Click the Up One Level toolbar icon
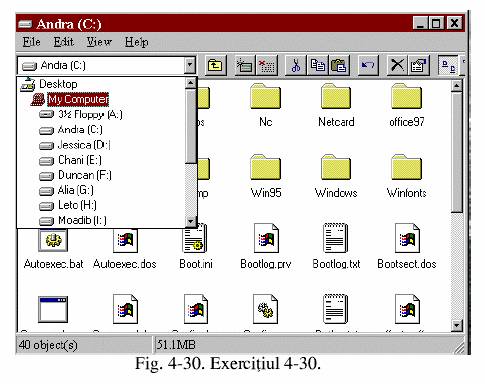Viewport: 485px width, 384px height. point(215,65)
